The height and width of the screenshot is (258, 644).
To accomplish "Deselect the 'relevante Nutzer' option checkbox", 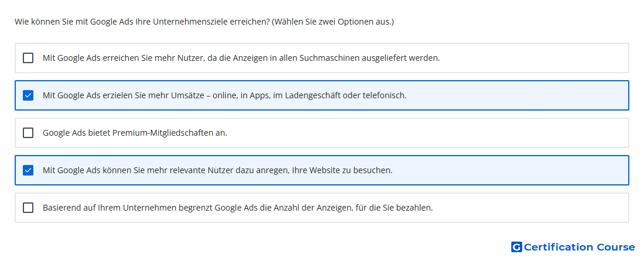I will [28, 170].
